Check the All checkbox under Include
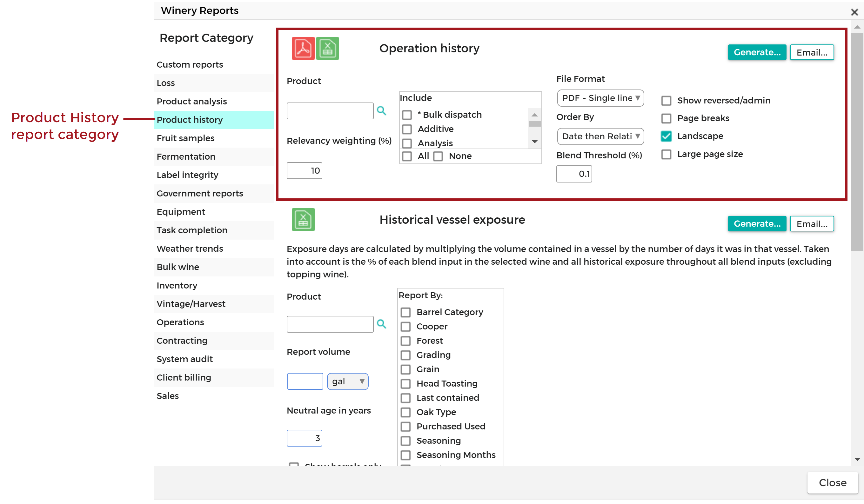Screen dimensions: 864x504 (407, 156)
